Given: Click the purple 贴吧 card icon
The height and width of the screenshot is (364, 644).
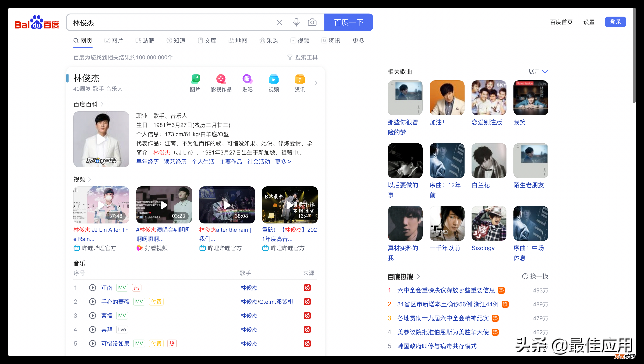Looking at the screenshot, I should tap(247, 79).
